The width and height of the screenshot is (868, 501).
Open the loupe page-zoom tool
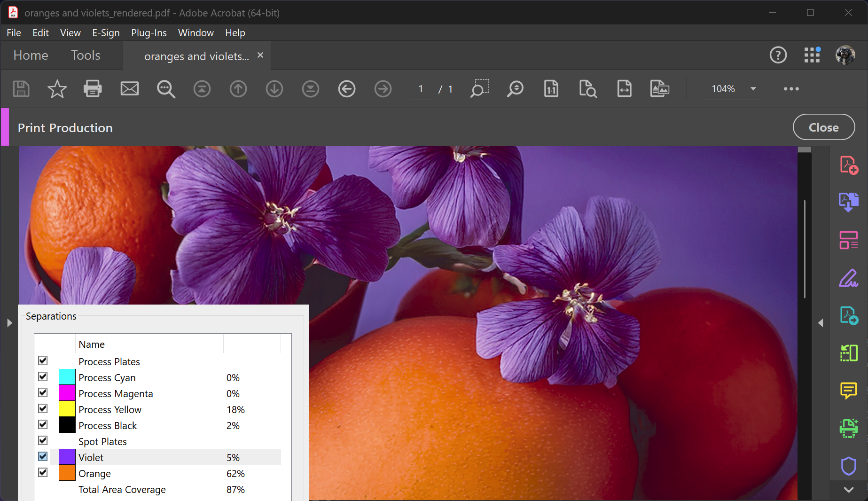click(x=588, y=89)
